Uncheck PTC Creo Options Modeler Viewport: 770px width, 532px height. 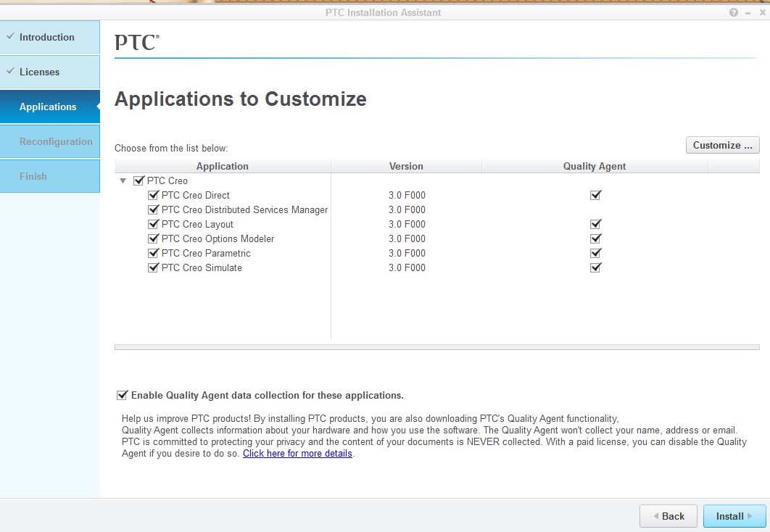(153, 238)
